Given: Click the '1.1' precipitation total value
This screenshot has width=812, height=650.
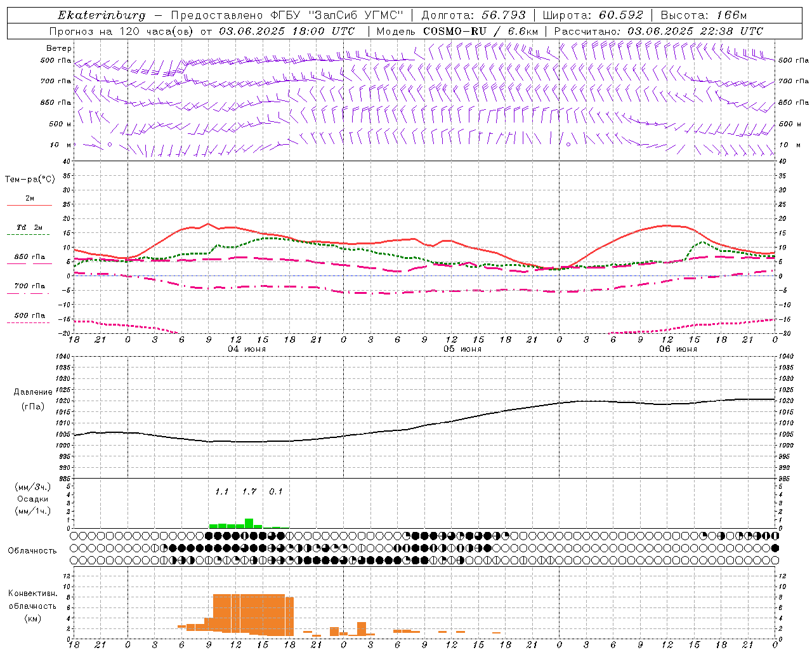Looking at the screenshot, I should point(221,492).
